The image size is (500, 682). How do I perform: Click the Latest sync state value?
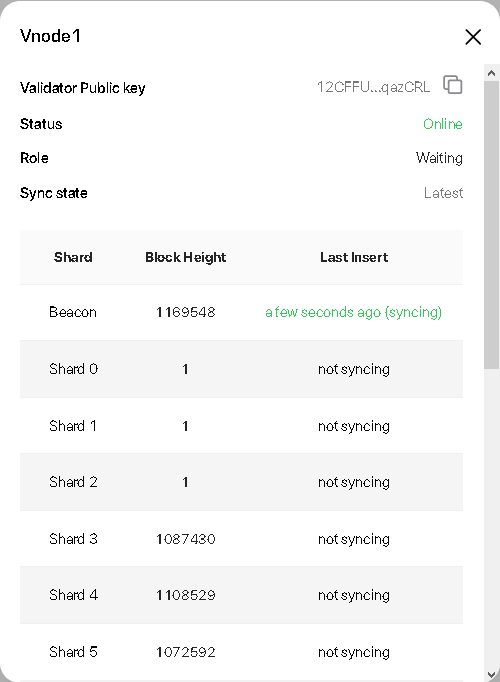[443, 193]
